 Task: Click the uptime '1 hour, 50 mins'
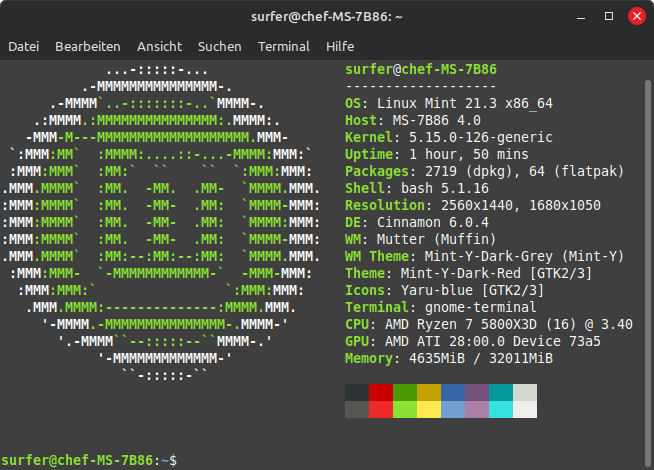coord(468,154)
